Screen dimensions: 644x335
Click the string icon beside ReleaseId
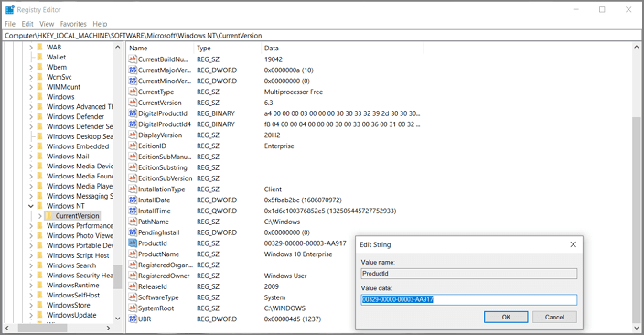point(133,286)
